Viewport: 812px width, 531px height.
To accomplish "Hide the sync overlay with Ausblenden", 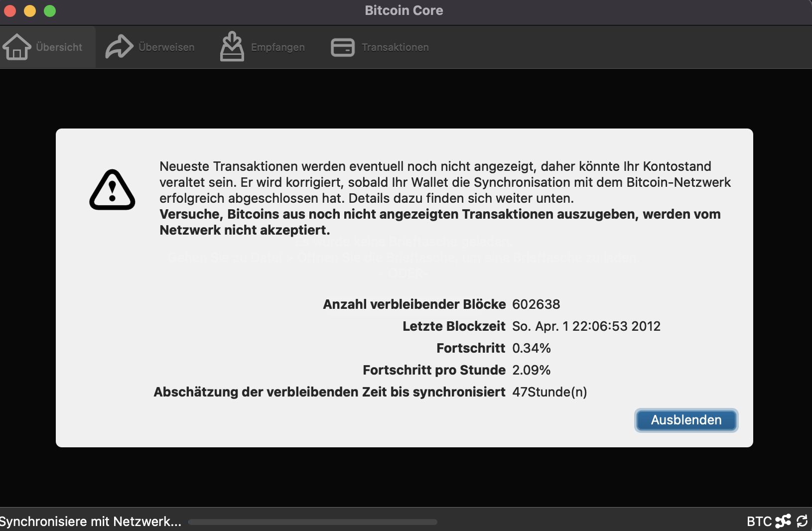I will [686, 420].
